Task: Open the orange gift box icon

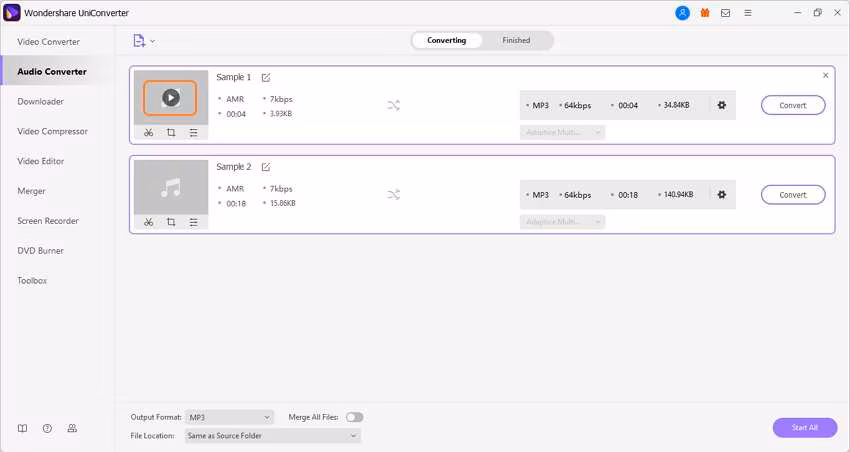Action: point(705,13)
